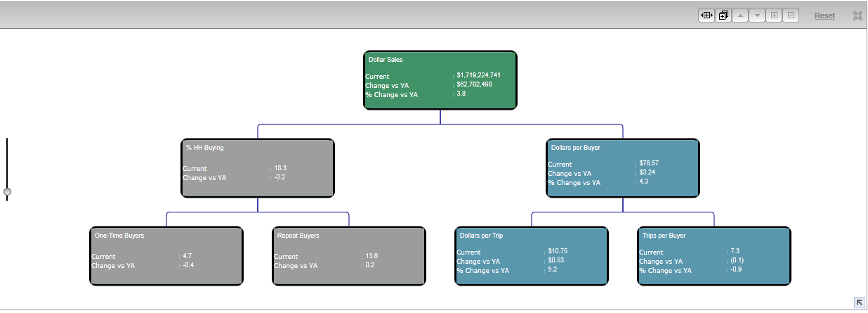Click the down arrow toolbar button

point(757,15)
